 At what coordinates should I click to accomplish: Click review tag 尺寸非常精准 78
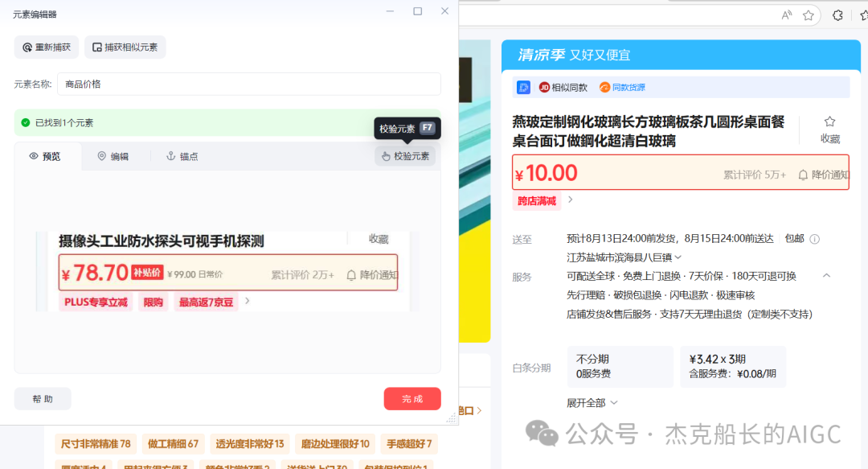coord(95,444)
